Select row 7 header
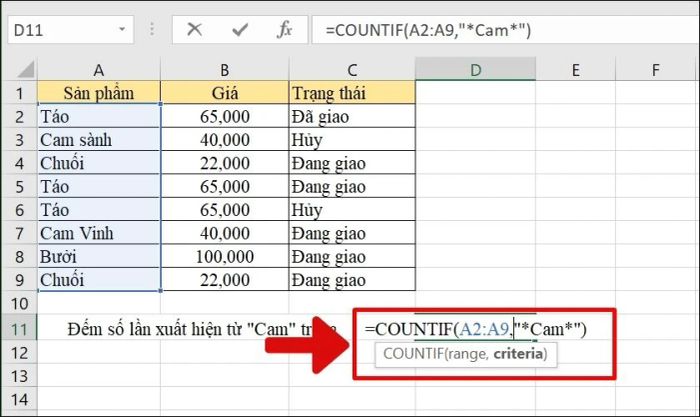Image resolution: width=700 pixels, height=417 pixels. point(19,233)
